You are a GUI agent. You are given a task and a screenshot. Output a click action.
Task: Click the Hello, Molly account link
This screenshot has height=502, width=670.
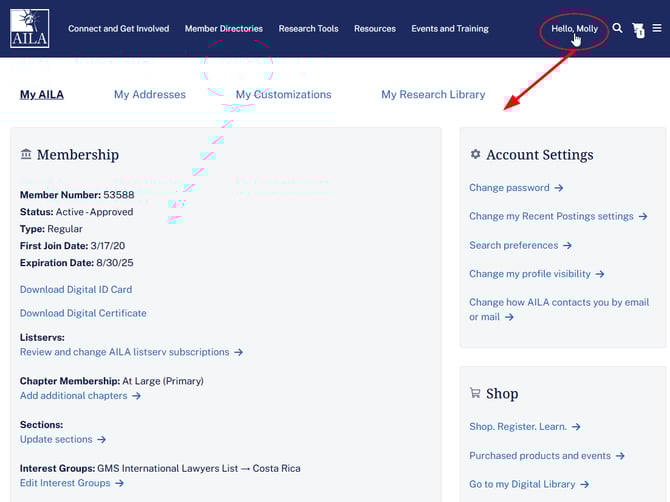tap(574, 29)
